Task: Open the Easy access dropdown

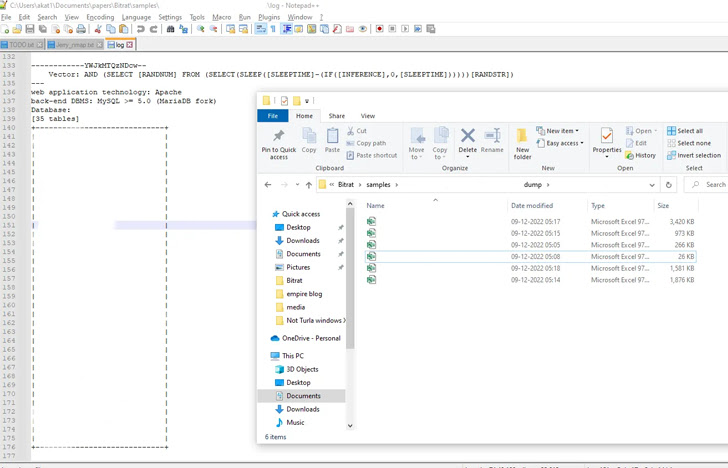Action: click(560, 143)
